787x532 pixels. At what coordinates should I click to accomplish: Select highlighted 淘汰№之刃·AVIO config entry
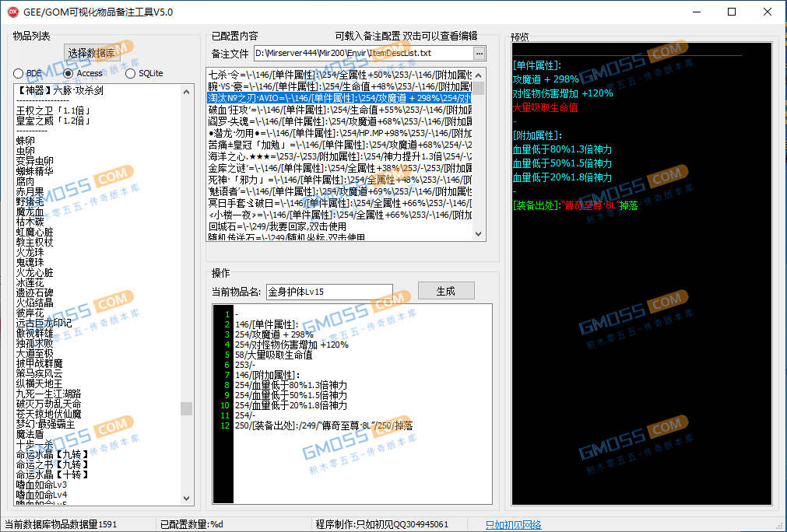pos(340,98)
